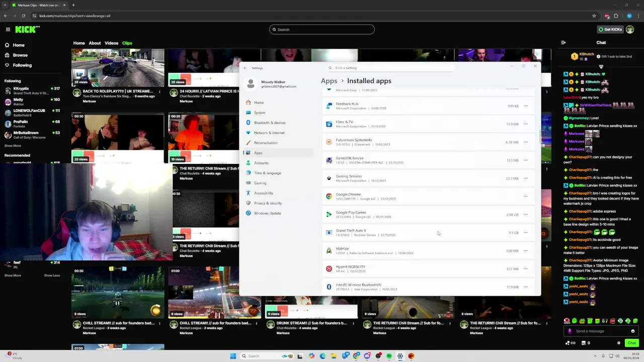Click Apps breadcrumb in Settings header

pyautogui.click(x=329, y=81)
